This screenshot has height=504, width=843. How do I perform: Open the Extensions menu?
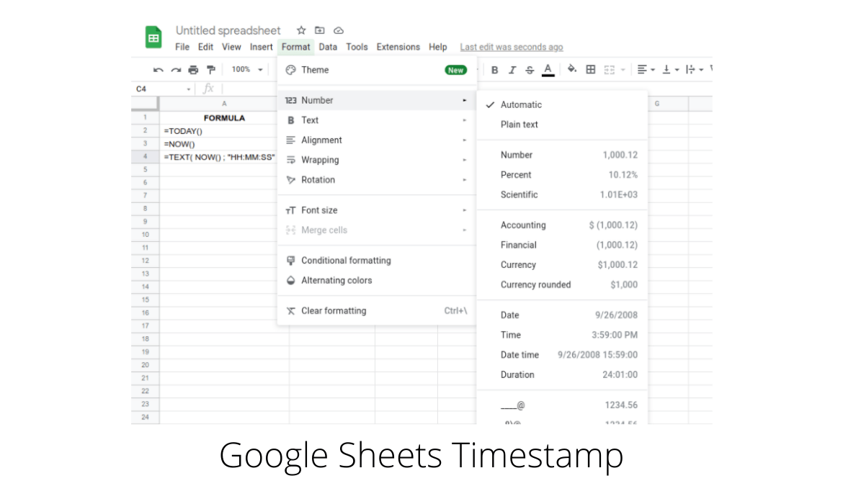[x=398, y=47]
